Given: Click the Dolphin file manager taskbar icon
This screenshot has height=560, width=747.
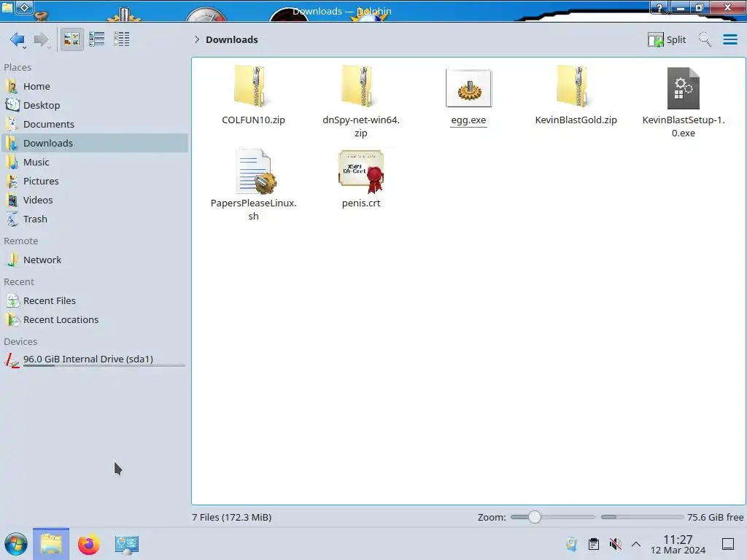Looking at the screenshot, I should (x=51, y=544).
